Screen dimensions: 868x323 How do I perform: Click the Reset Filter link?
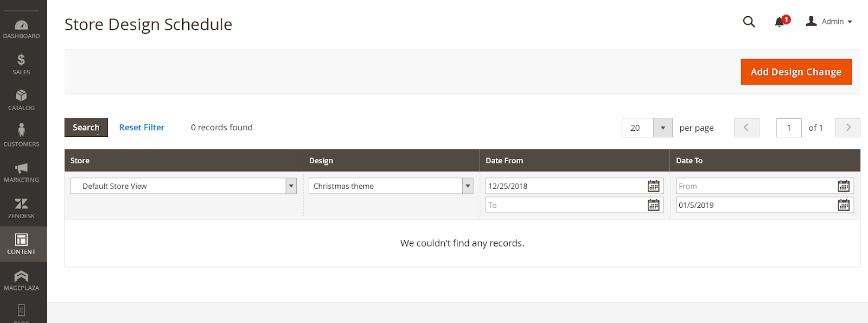point(142,128)
